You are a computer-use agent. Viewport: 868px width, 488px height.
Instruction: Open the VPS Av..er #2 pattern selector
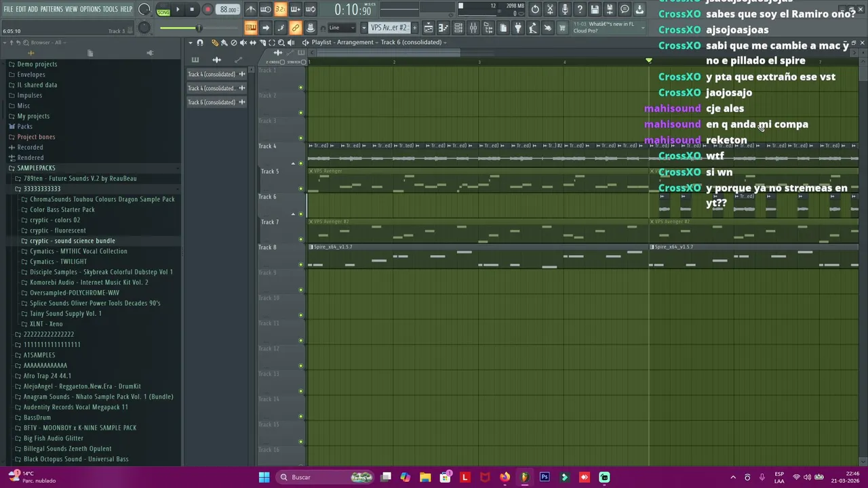[x=389, y=28]
